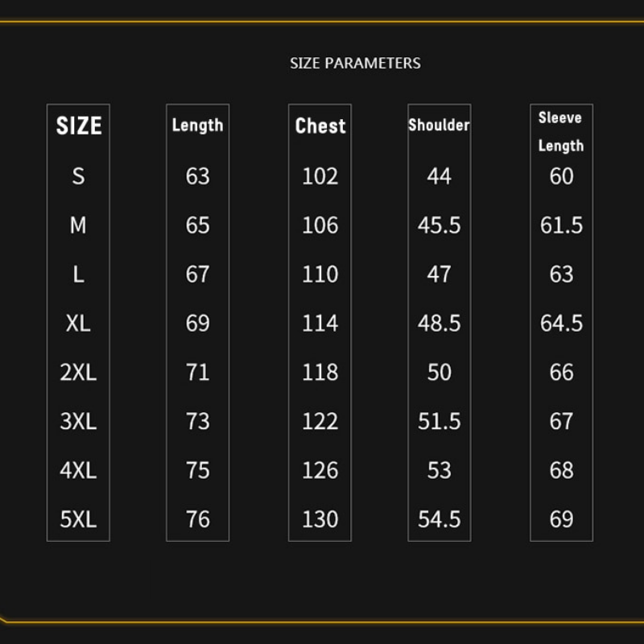The image size is (644, 644).
Task: Select the Shoulder column header
Action: [439, 125]
